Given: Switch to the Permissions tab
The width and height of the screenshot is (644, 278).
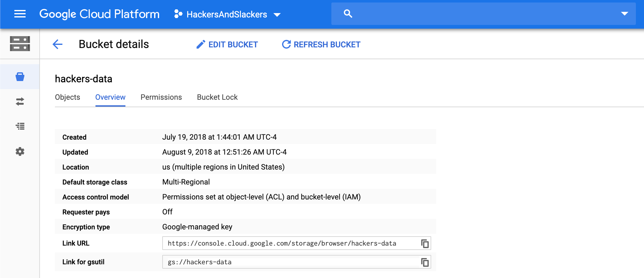Looking at the screenshot, I should [x=161, y=97].
